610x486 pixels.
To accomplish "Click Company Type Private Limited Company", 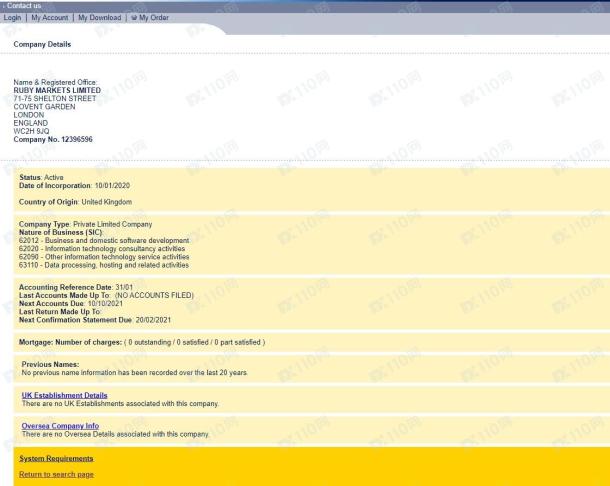I will coord(86,224).
